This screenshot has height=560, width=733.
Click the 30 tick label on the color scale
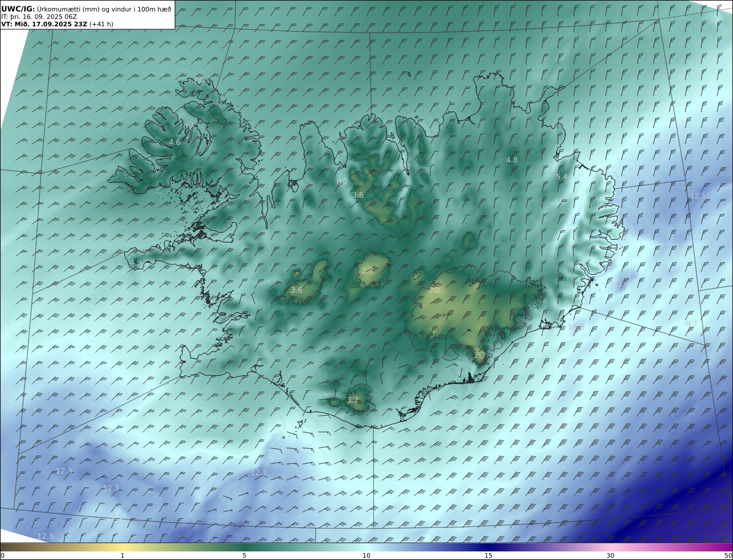click(610, 555)
